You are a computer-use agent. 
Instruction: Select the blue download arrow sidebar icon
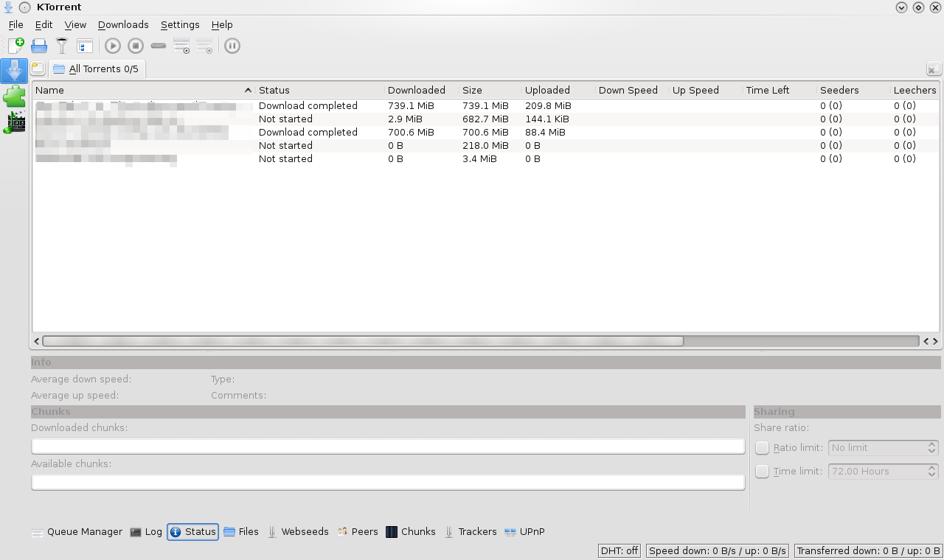pos(14,71)
